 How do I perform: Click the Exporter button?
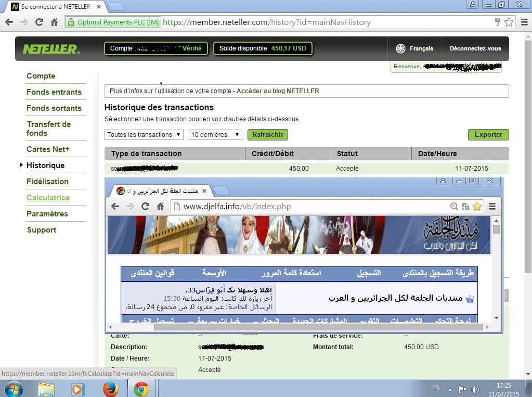pos(488,134)
